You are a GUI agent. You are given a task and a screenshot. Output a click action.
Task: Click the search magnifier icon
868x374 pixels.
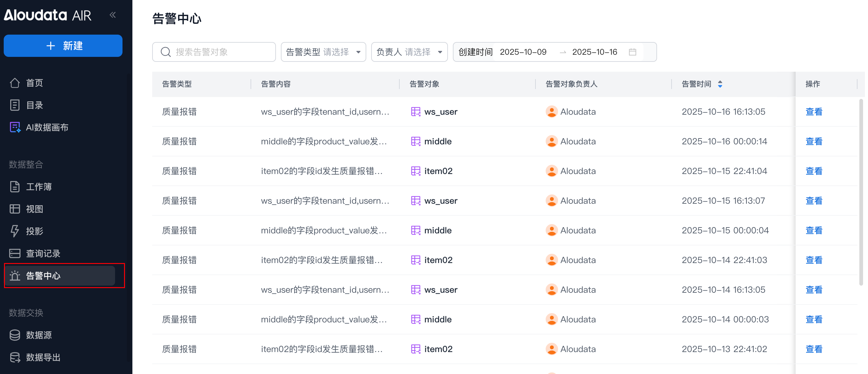click(165, 52)
